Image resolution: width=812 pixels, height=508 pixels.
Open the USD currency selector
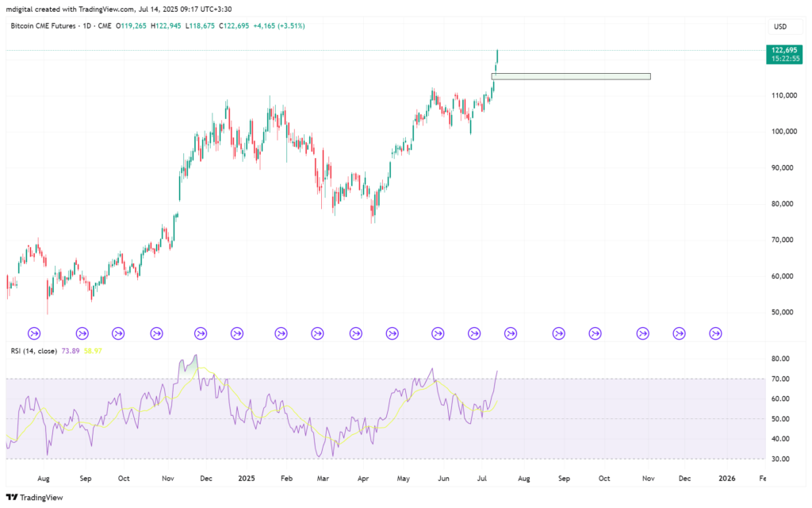(x=779, y=27)
